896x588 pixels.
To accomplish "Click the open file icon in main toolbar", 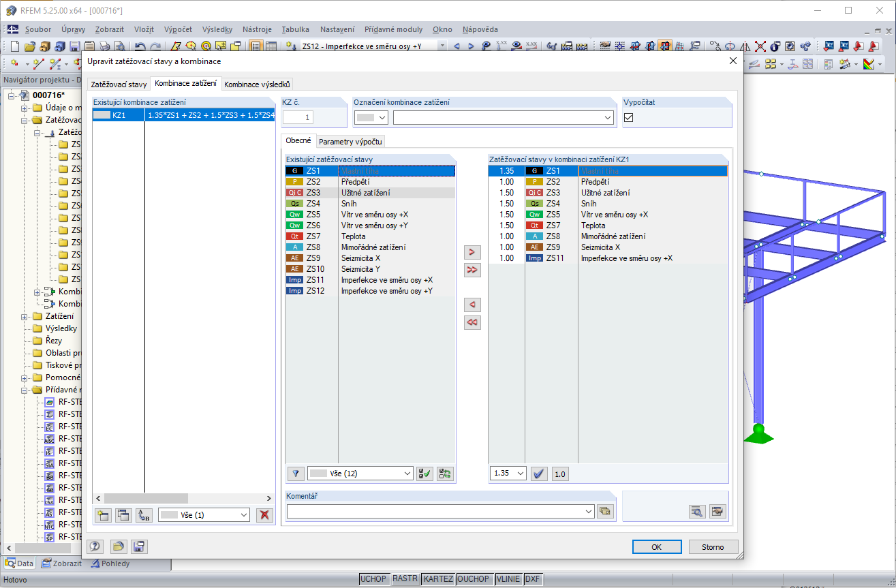I will click(29, 46).
